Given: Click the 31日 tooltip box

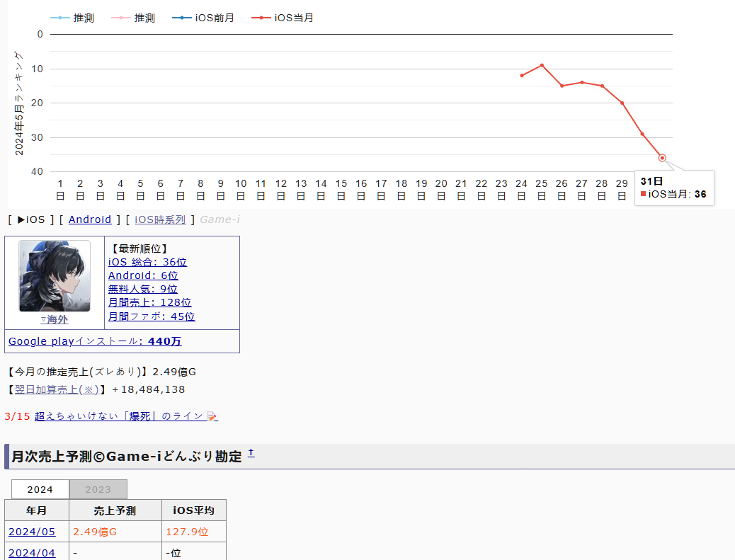Looking at the screenshot, I should point(674,188).
